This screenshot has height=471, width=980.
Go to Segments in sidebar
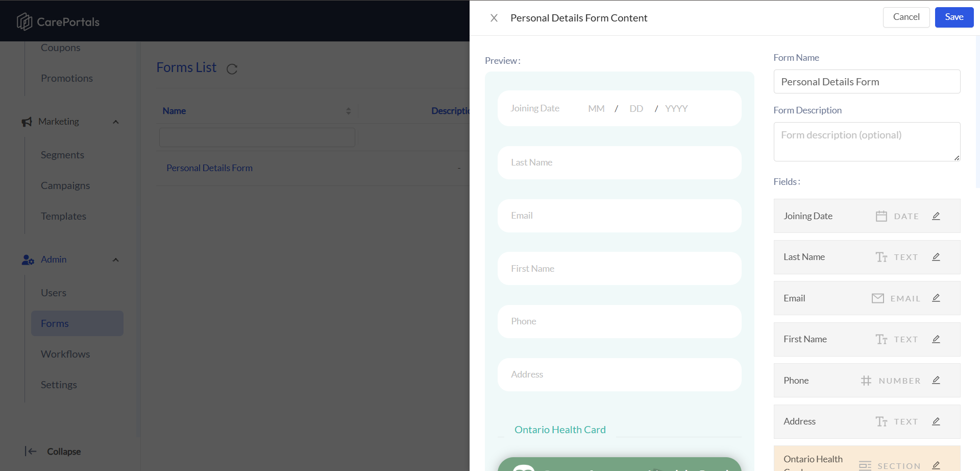click(62, 155)
